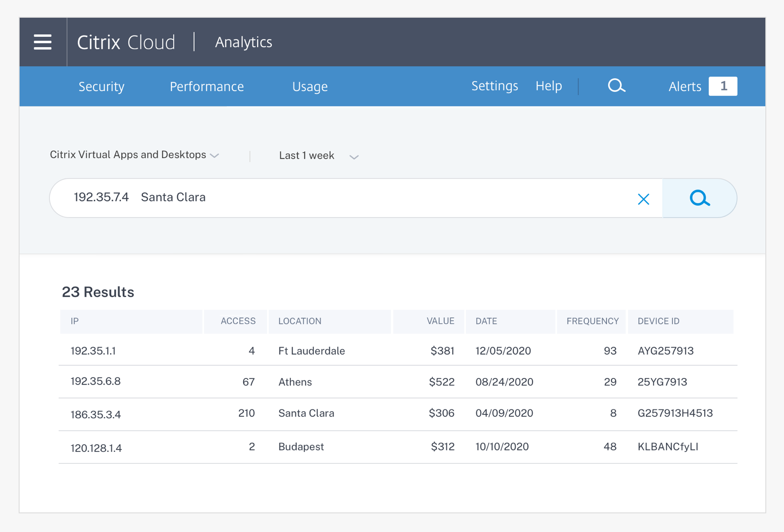Image resolution: width=784 pixels, height=532 pixels.
Task: Open the Security tab
Action: point(101,86)
